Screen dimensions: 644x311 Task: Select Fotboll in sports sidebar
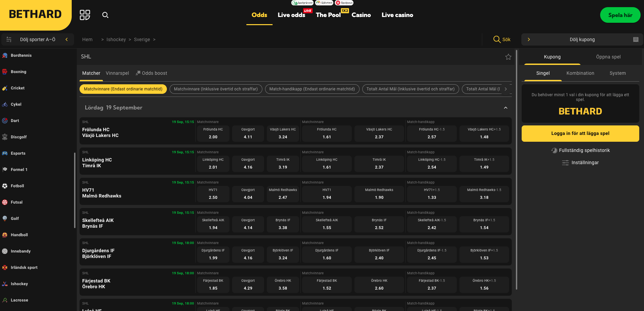[x=17, y=186]
